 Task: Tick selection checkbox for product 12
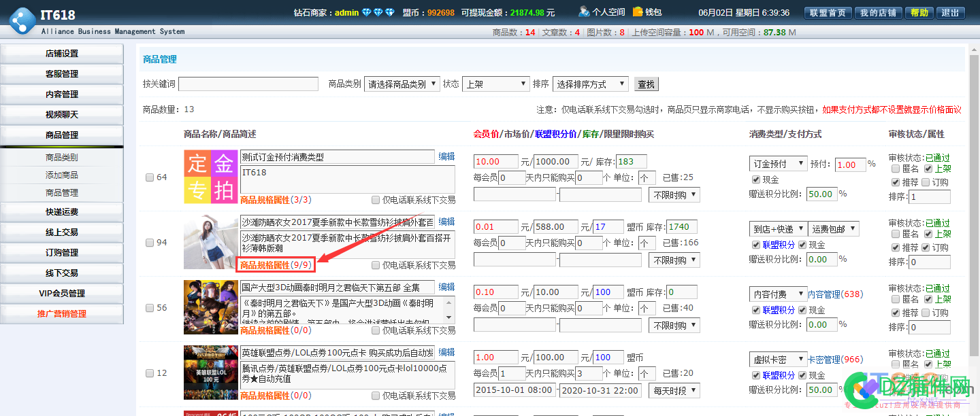click(x=150, y=373)
